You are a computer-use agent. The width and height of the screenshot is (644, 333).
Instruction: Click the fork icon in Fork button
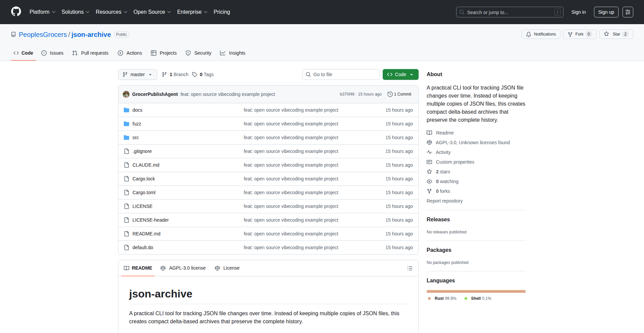point(570,34)
